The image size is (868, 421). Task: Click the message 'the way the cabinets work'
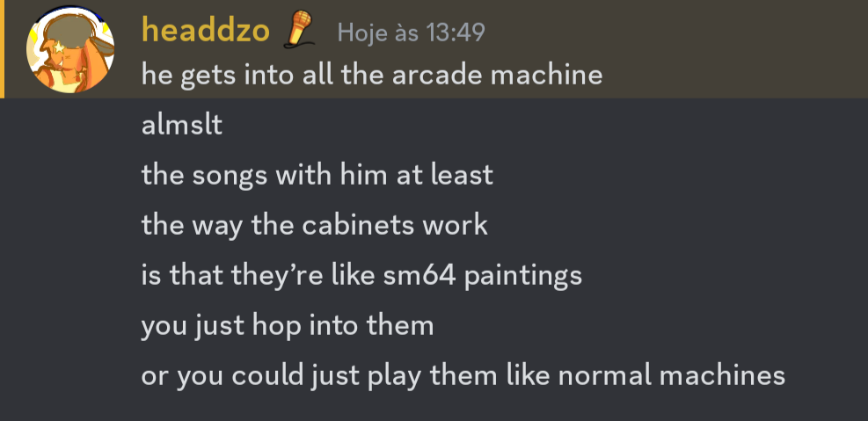pos(315,225)
